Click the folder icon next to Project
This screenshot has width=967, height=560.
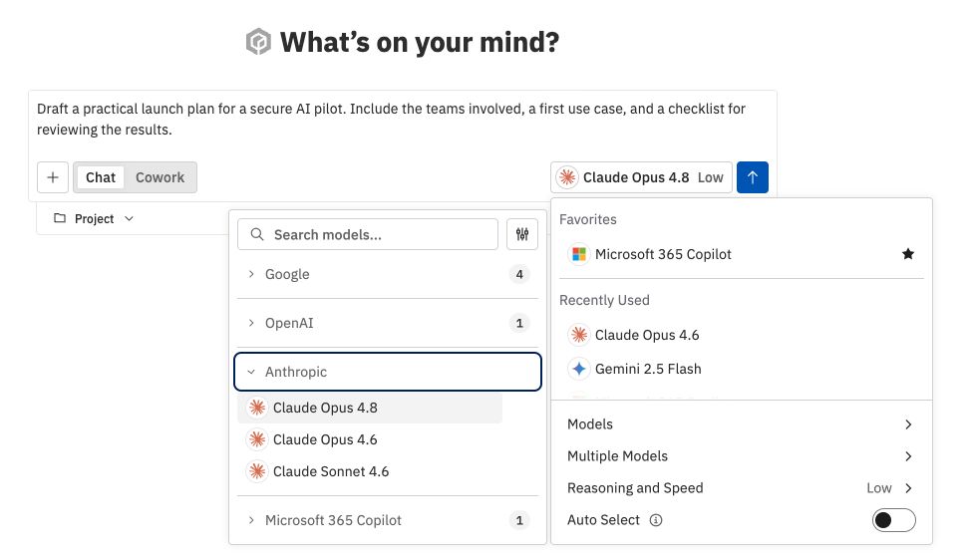[60, 218]
